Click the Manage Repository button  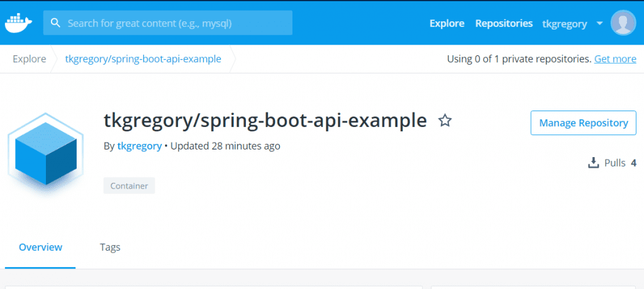pyautogui.click(x=583, y=123)
